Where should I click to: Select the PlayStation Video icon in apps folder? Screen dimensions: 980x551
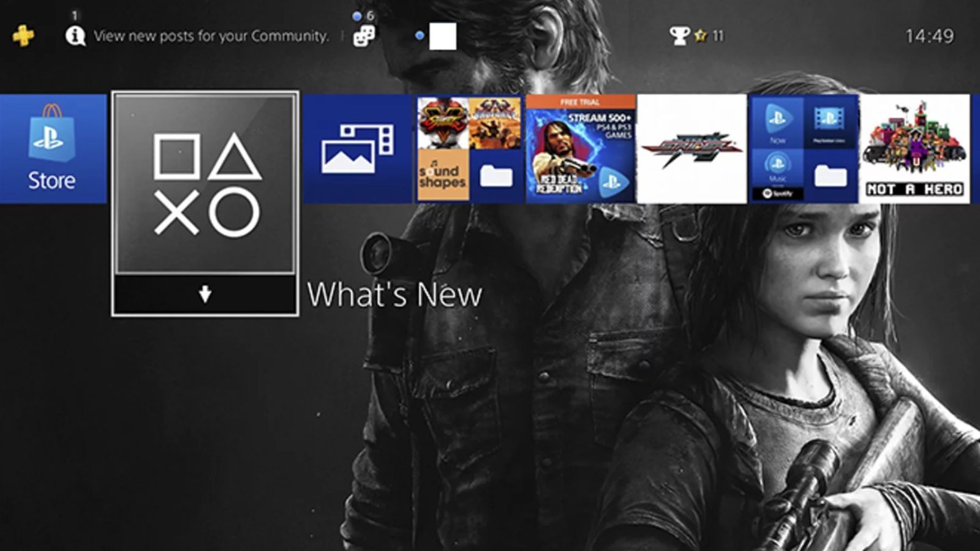pos(829,122)
